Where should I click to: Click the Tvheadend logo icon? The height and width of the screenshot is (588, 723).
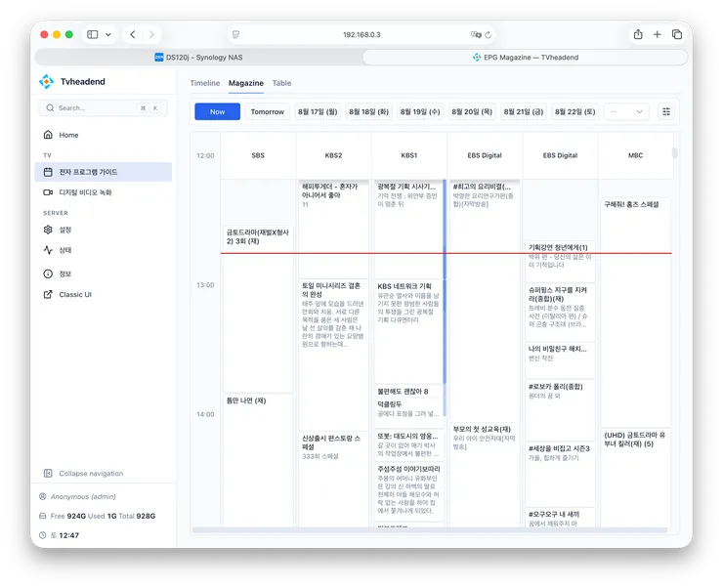tap(46, 82)
